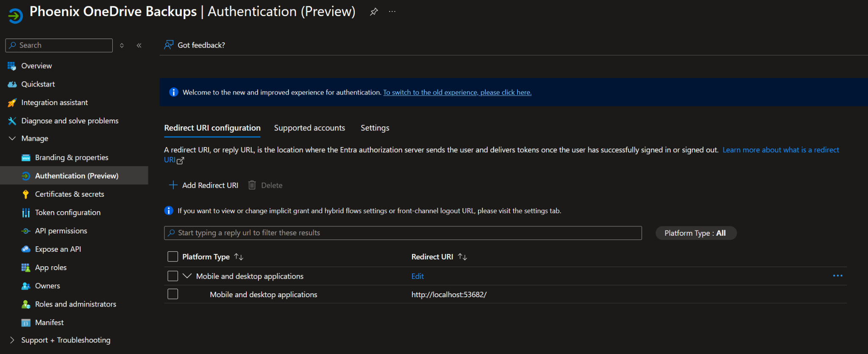Open the Learn more about redirect URI link
Viewport: 868px width, 354px height.
pos(781,150)
